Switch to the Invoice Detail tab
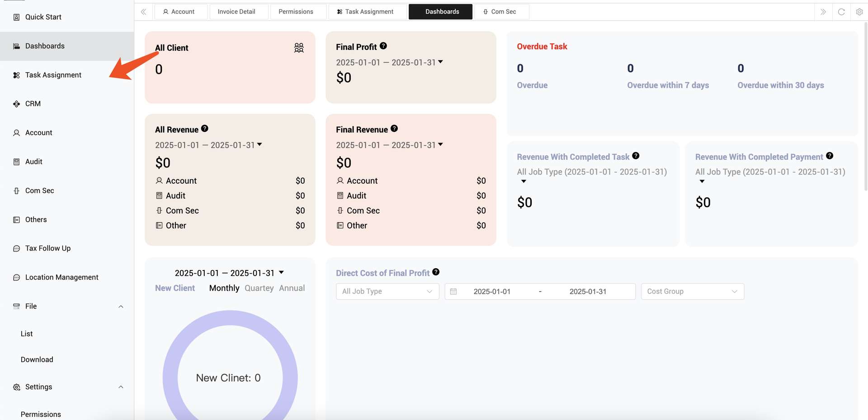 (236, 12)
